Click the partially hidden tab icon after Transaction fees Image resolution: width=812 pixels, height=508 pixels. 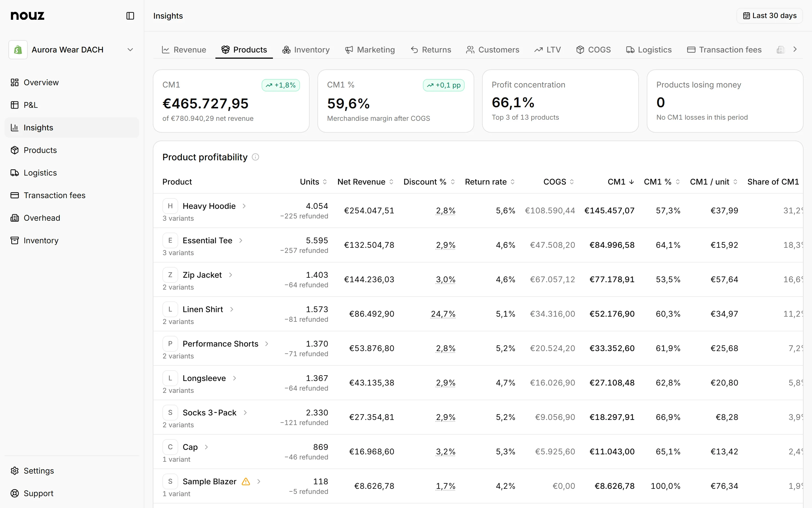[x=780, y=50]
